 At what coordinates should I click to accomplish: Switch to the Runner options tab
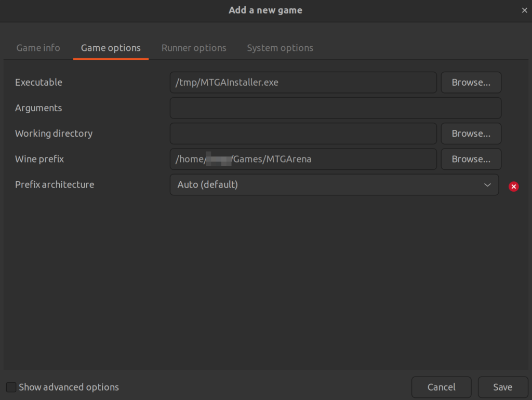[194, 48]
